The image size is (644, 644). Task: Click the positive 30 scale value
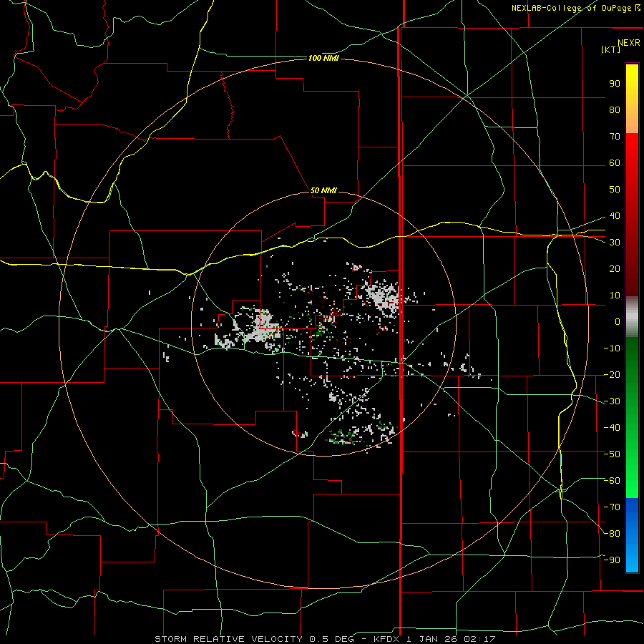(x=615, y=243)
